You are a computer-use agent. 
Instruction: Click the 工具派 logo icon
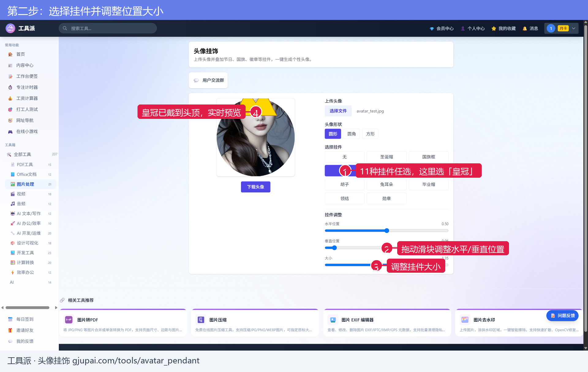[10, 28]
